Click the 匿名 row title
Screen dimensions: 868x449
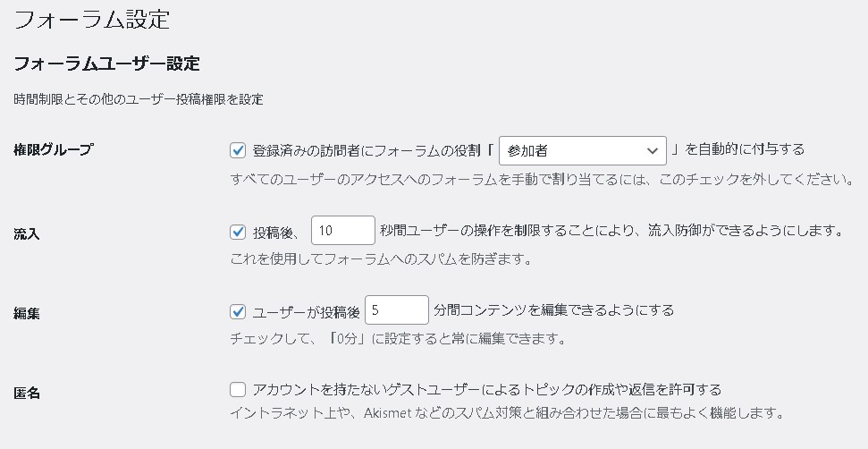point(27,393)
